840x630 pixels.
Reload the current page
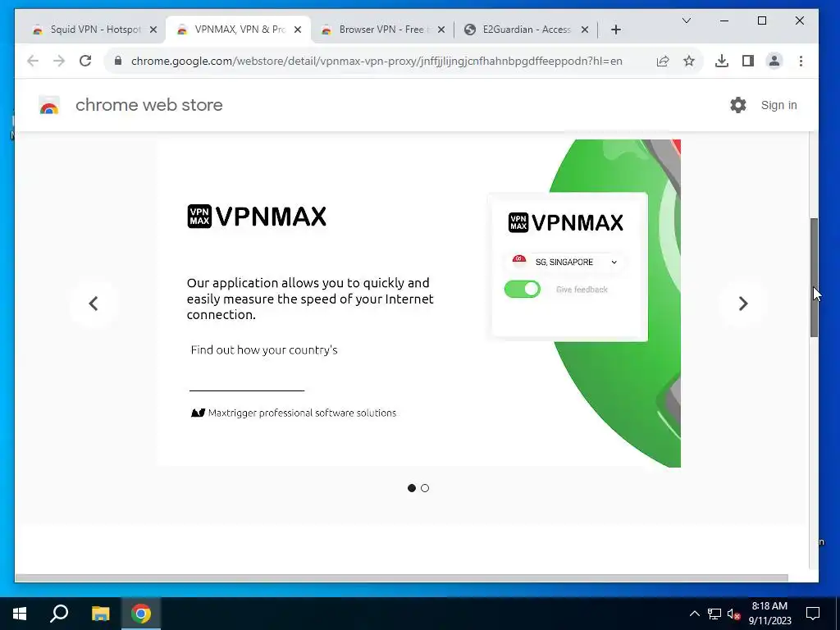(x=85, y=61)
